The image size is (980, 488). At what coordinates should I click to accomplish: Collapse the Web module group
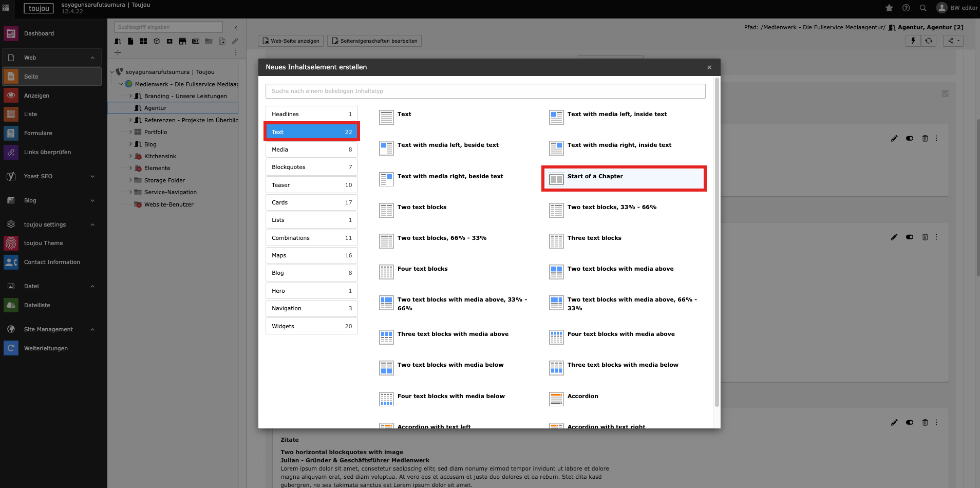pyautogui.click(x=92, y=58)
